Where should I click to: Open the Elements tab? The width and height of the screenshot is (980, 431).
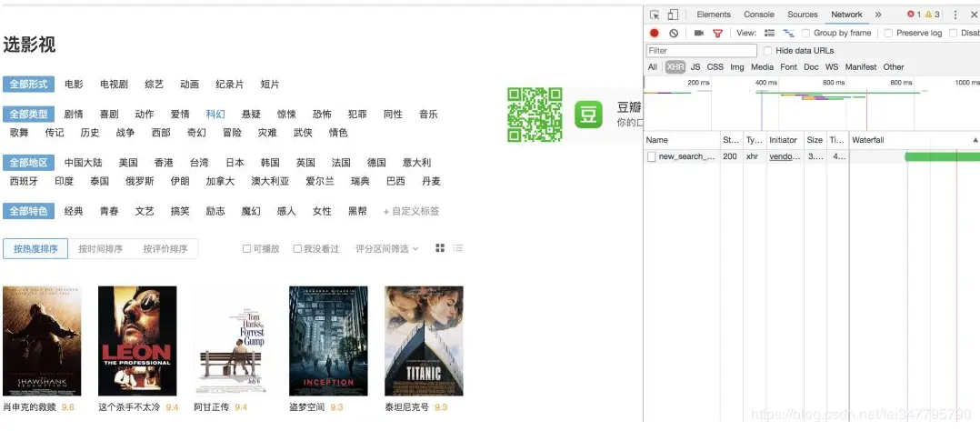click(714, 15)
